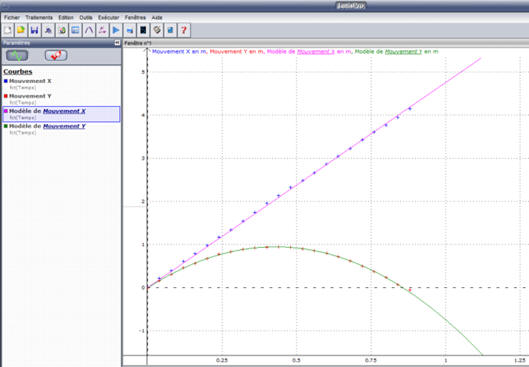Toggle the red checkmark parameters button

point(56,55)
